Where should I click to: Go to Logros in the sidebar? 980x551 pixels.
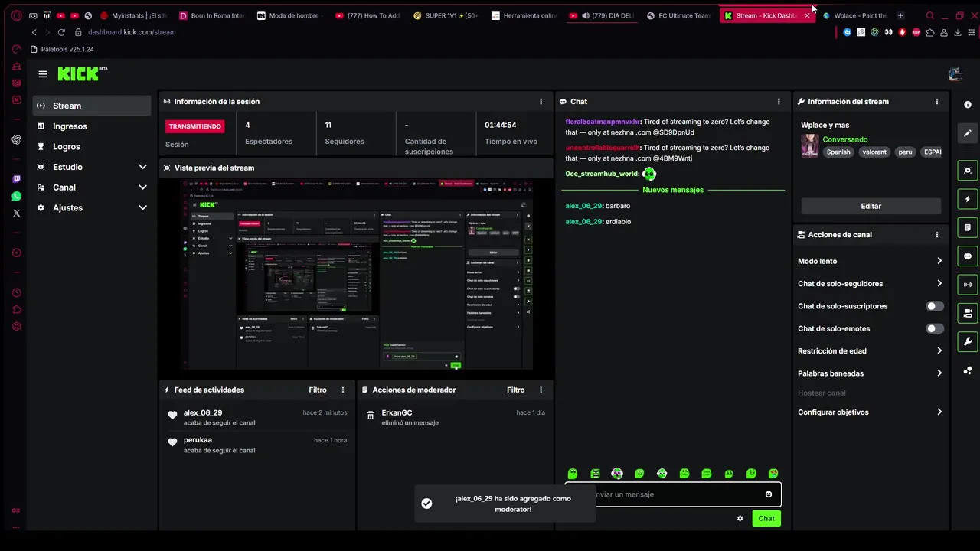(92, 146)
